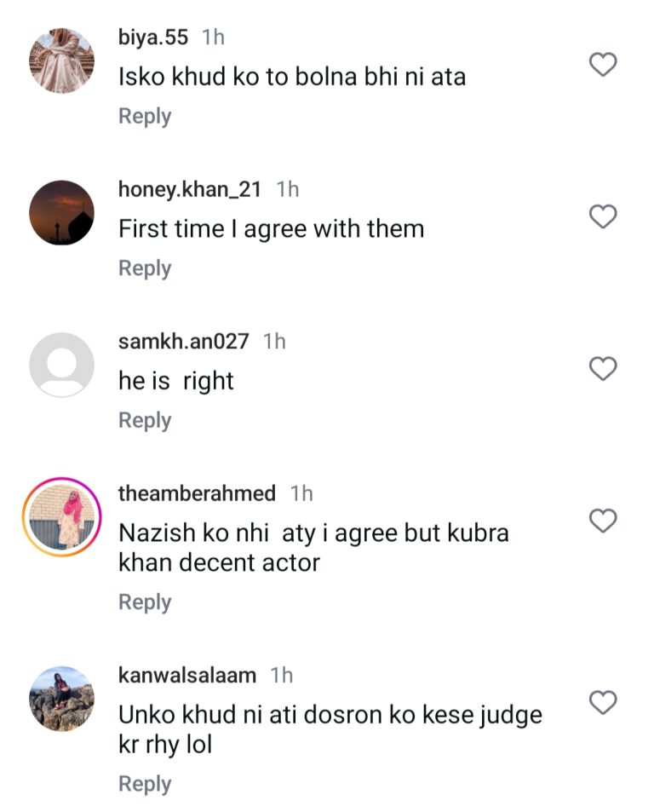Open biya.55's profile picture
Screen dimensions: 654x812
point(61,60)
